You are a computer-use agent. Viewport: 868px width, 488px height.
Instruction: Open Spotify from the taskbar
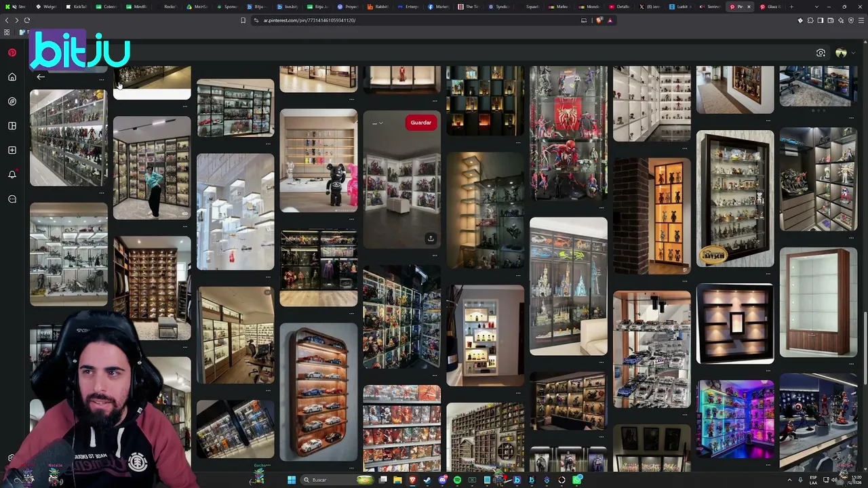(457, 480)
